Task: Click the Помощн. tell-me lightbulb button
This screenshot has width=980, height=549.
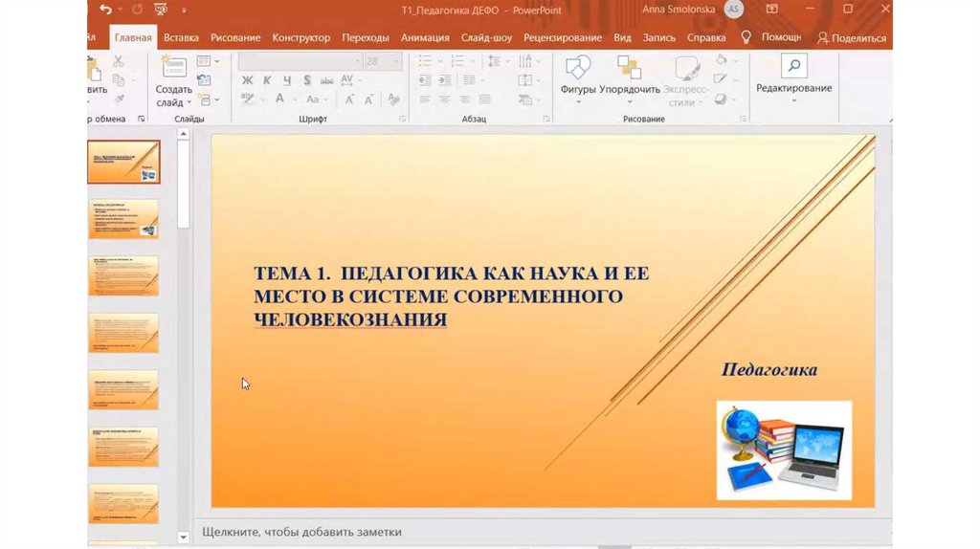Action: [x=770, y=37]
